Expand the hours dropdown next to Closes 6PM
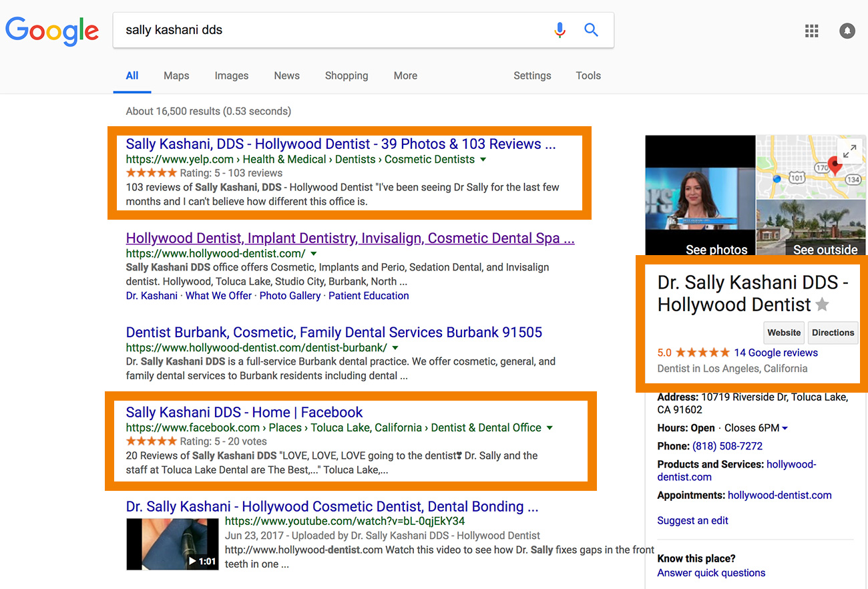This screenshot has height=589, width=868. [785, 428]
